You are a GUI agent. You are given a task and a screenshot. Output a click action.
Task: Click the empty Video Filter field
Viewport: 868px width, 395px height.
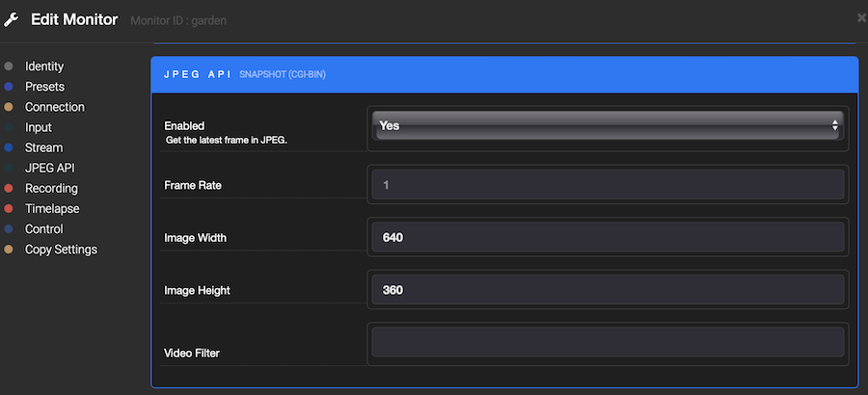coord(608,343)
